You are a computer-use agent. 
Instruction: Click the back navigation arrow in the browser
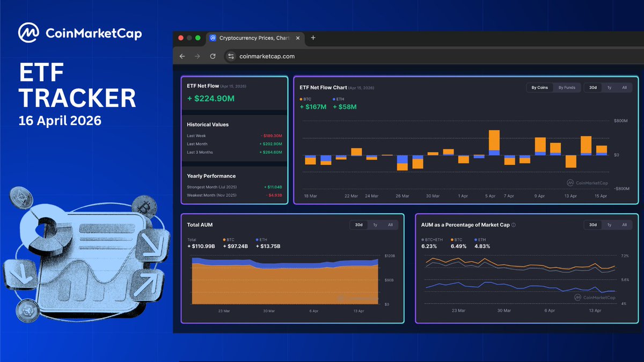point(182,56)
